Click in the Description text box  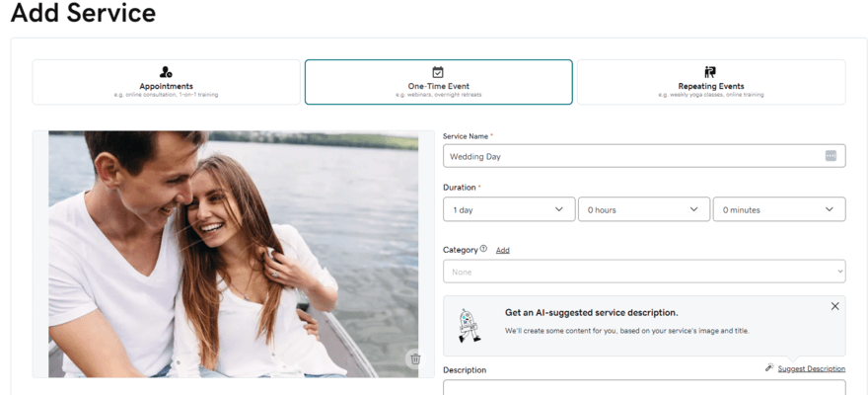(x=644, y=387)
